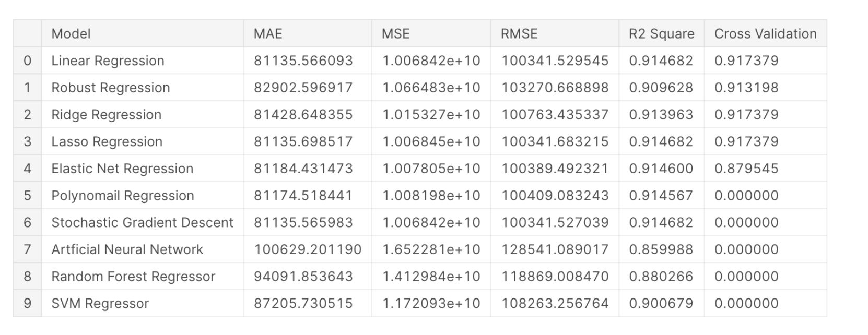Select the R2 Square column header
868x335 pixels.
click(661, 34)
